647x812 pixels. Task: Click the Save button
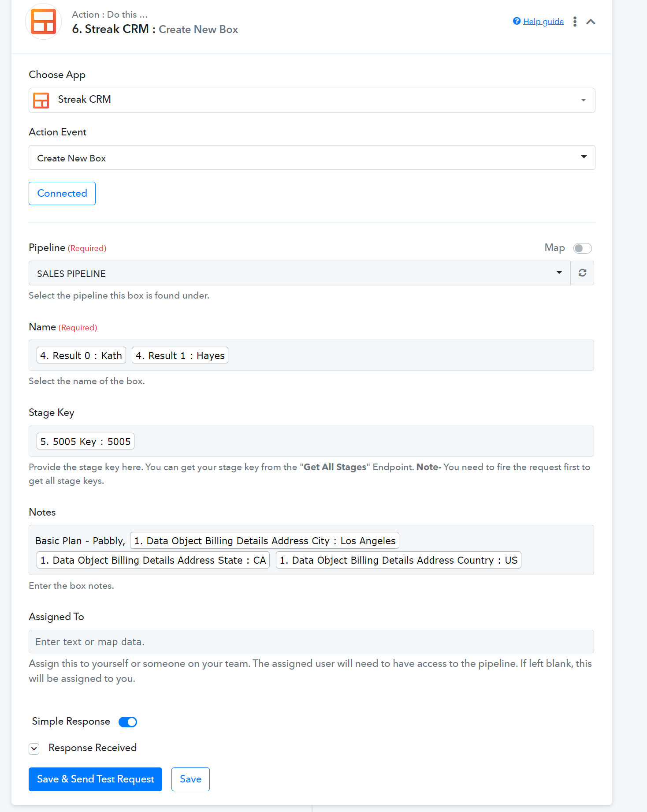(190, 779)
